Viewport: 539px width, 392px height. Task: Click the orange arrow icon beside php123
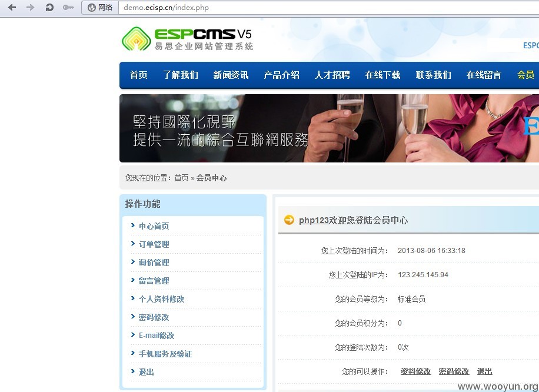[x=289, y=220]
